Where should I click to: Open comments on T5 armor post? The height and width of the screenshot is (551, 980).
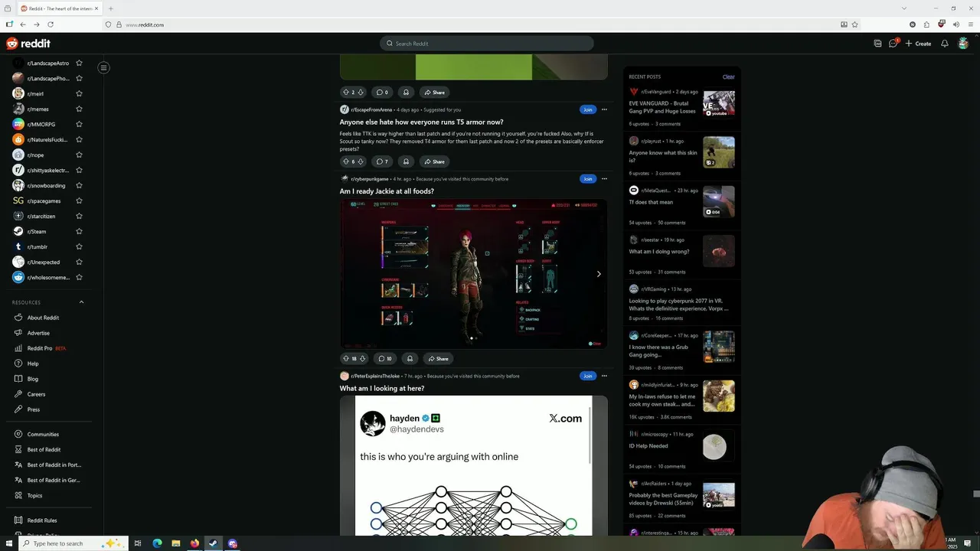(x=382, y=161)
